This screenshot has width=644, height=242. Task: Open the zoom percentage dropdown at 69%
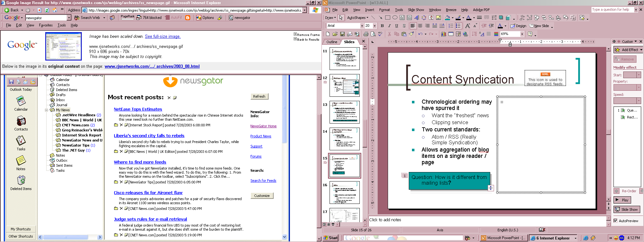click(x=522, y=34)
